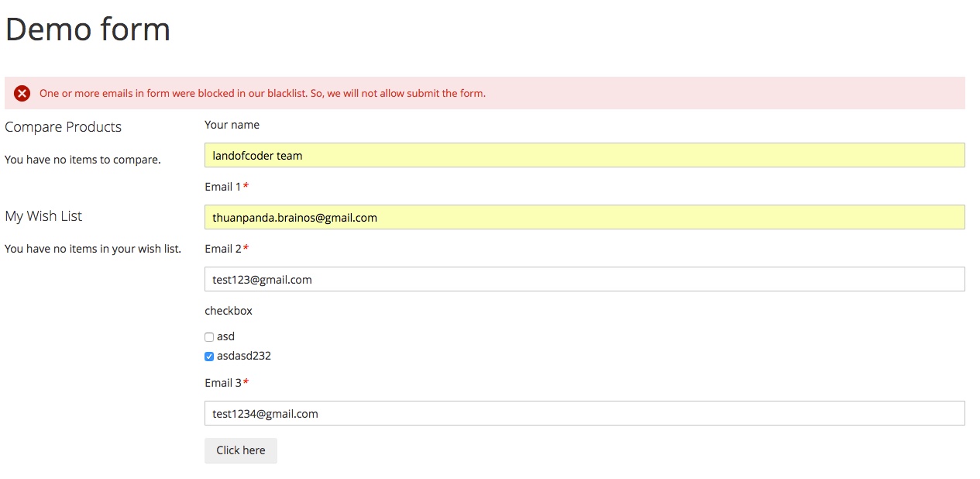Check the asd checkbox
980x479 pixels.
click(x=209, y=337)
